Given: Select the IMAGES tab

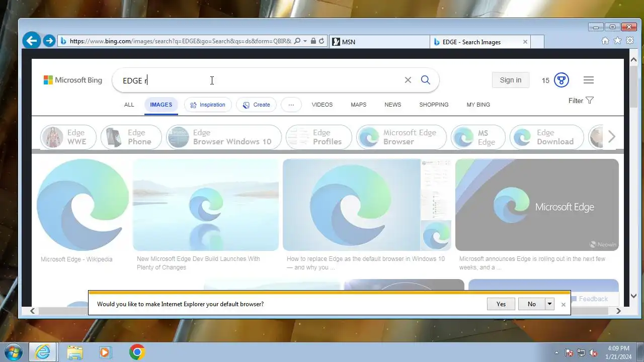Looking at the screenshot, I should coord(161,105).
